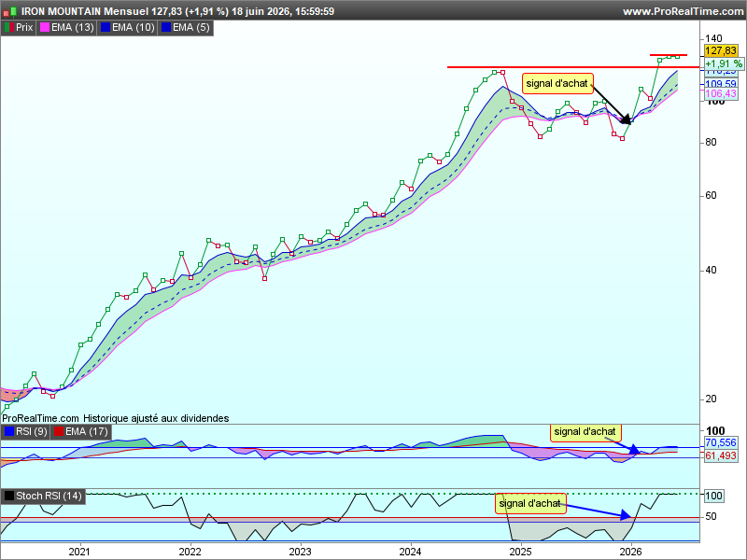Open the EMA (5) indicator label
Image resolution: width=747 pixels, height=560 pixels.
191,28
